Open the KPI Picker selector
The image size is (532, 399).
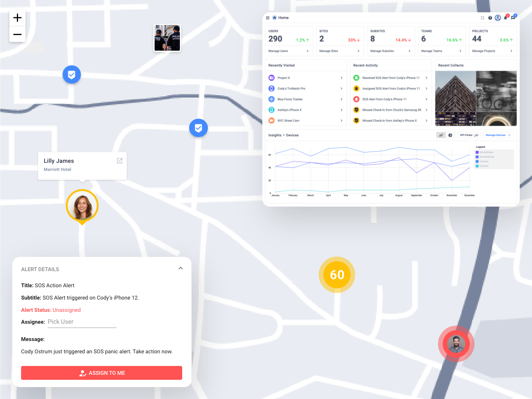(x=469, y=135)
